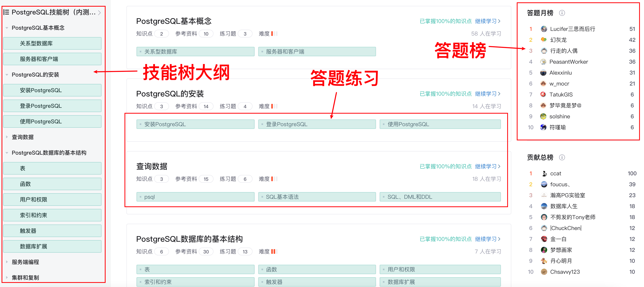Select 索引和约束 in the sidebar outline
Screen dimensions: 644x287
52,215
